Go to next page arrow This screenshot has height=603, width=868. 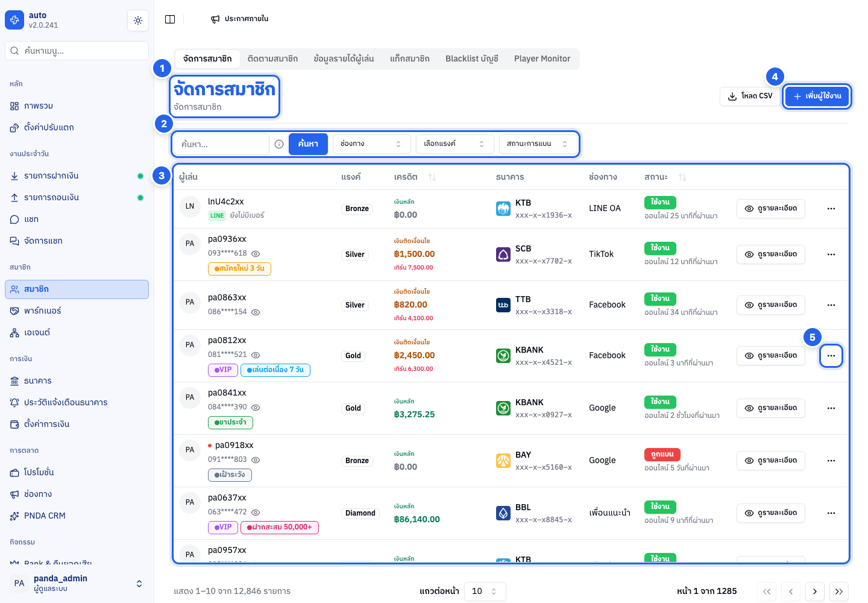point(815,592)
